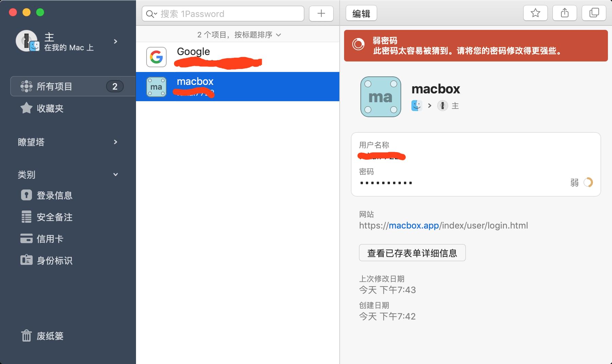Click the item count badge 2
The height and width of the screenshot is (364, 612).
point(115,86)
